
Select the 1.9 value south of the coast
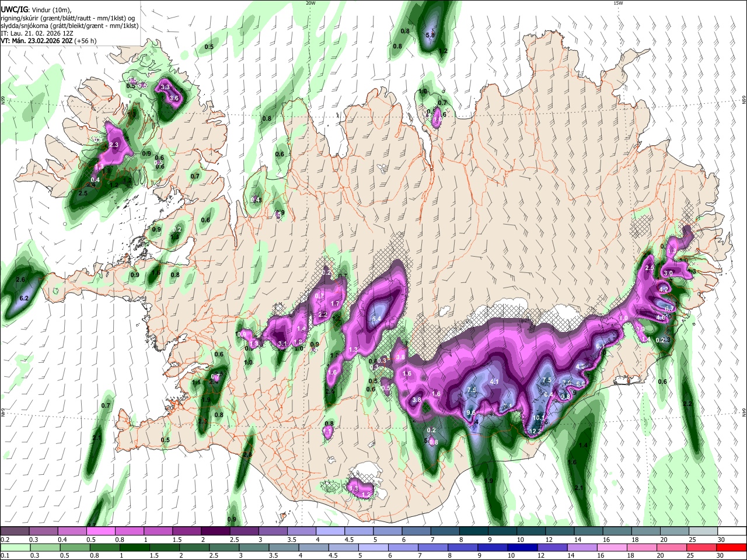489,481
